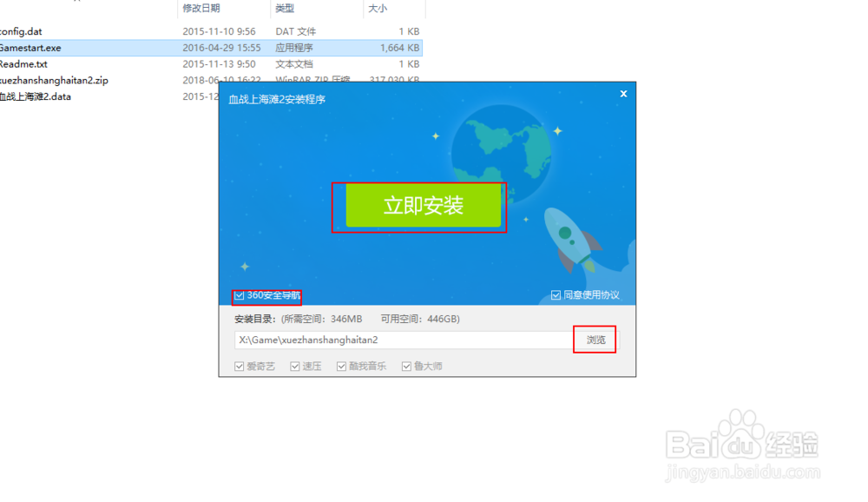868x502 pixels.
Task: Uncheck the 360安全导航 checkbox
Action: tap(240, 295)
